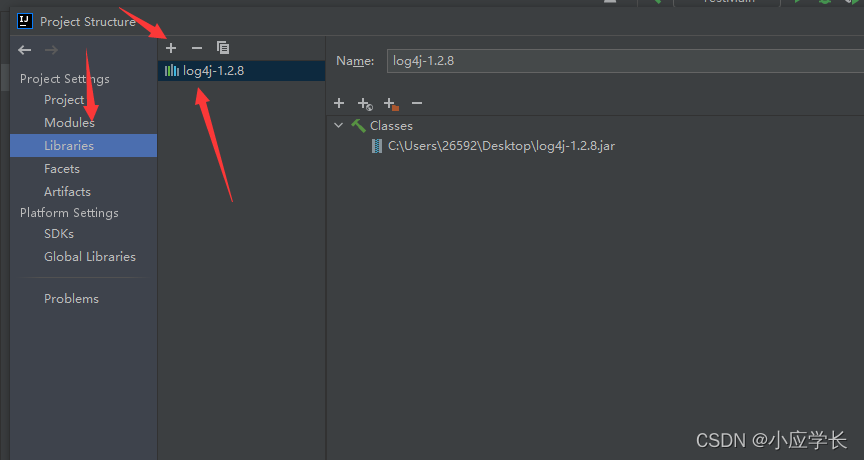Click into the library Name field
The width and height of the screenshot is (864, 460).
[625, 61]
